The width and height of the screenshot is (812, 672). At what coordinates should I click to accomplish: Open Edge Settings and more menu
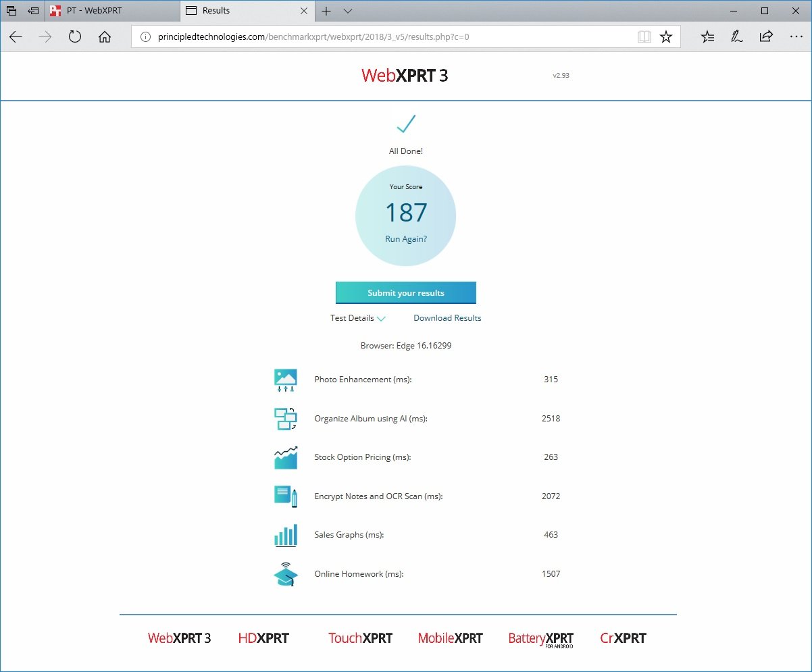point(796,37)
